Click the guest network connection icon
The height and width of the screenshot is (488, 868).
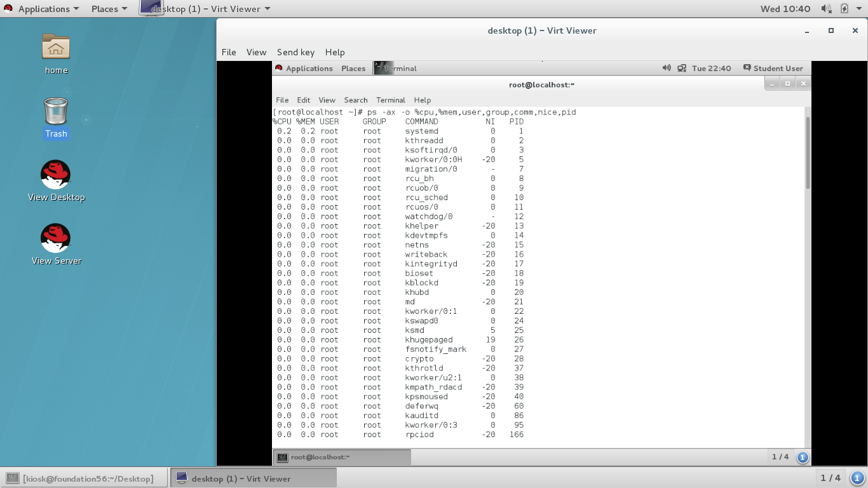pos(682,68)
